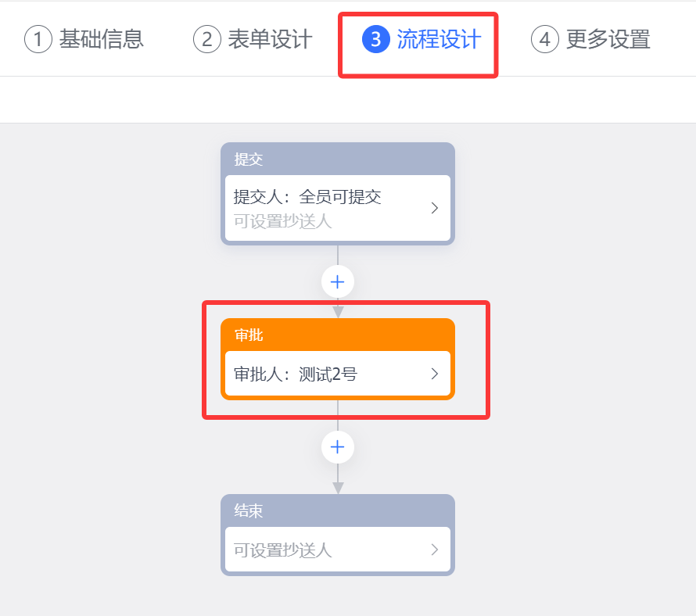
Task: Switch to the 表单设计 tab
Action: click(270, 39)
